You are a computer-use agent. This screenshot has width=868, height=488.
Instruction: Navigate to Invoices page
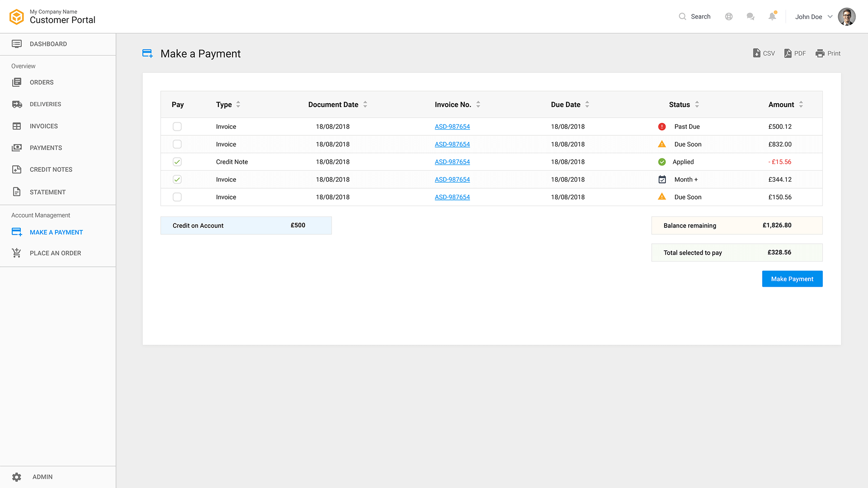(x=44, y=126)
